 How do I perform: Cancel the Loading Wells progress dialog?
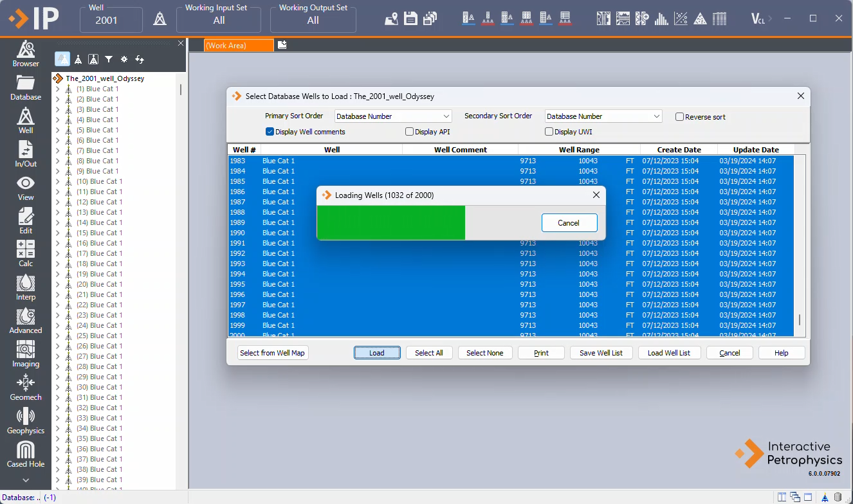pos(569,223)
